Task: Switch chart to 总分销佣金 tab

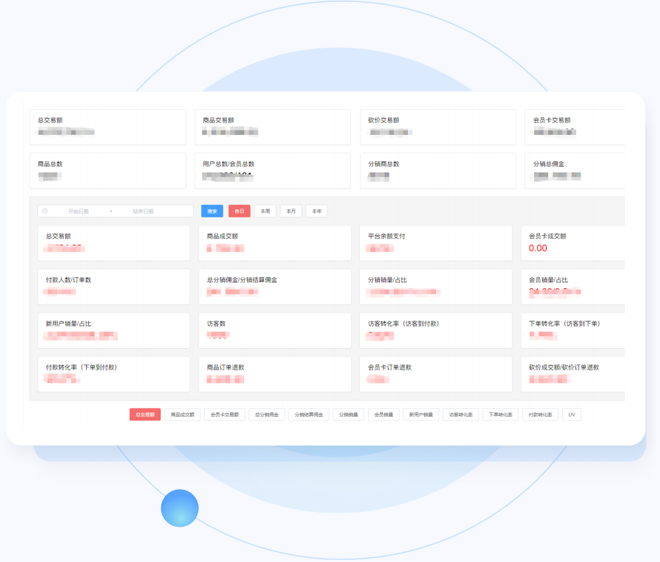Action: click(x=267, y=415)
